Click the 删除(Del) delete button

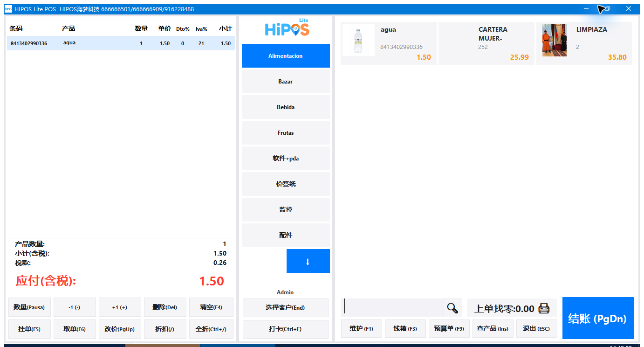pos(165,307)
